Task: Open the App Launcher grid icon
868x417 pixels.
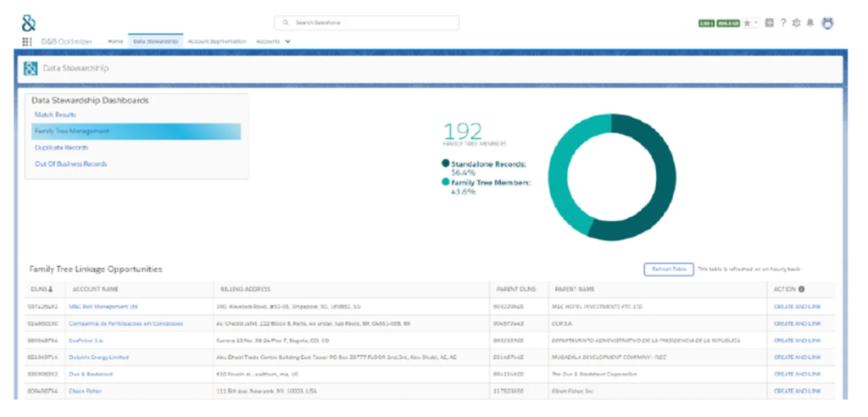Action: click(x=26, y=42)
